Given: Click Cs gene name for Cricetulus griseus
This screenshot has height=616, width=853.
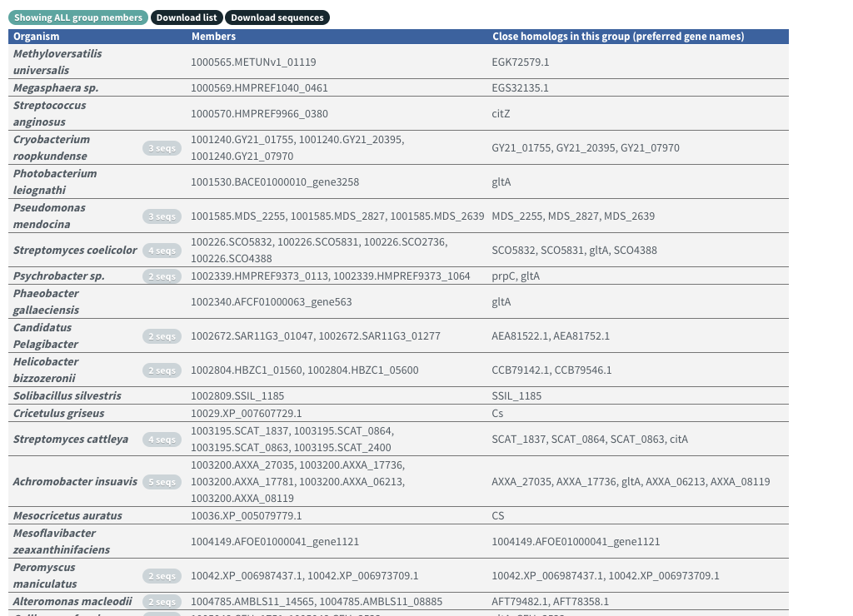Looking at the screenshot, I should (497, 413).
